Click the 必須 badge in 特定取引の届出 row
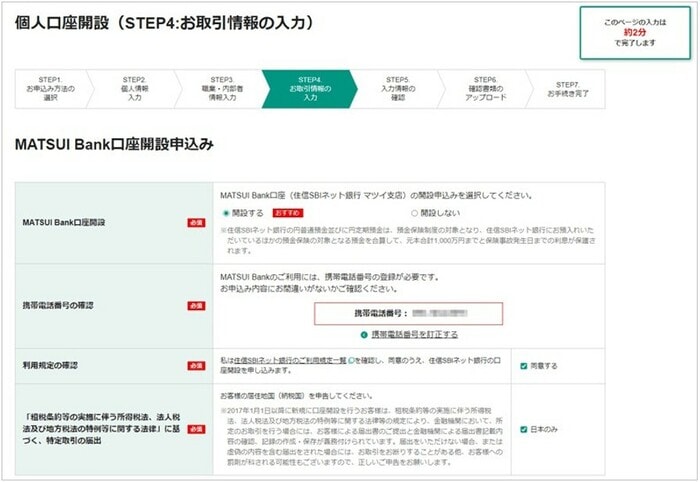 (196, 429)
